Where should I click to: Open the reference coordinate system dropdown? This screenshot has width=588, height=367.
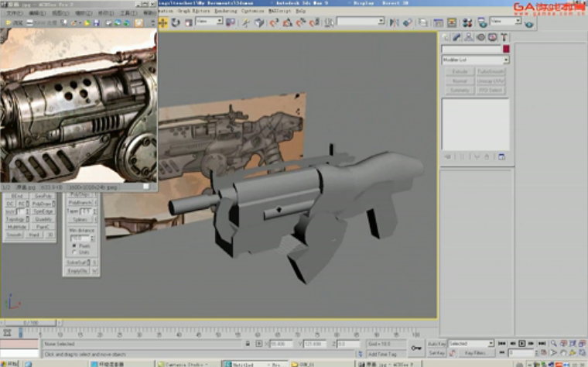[x=209, y=22]
